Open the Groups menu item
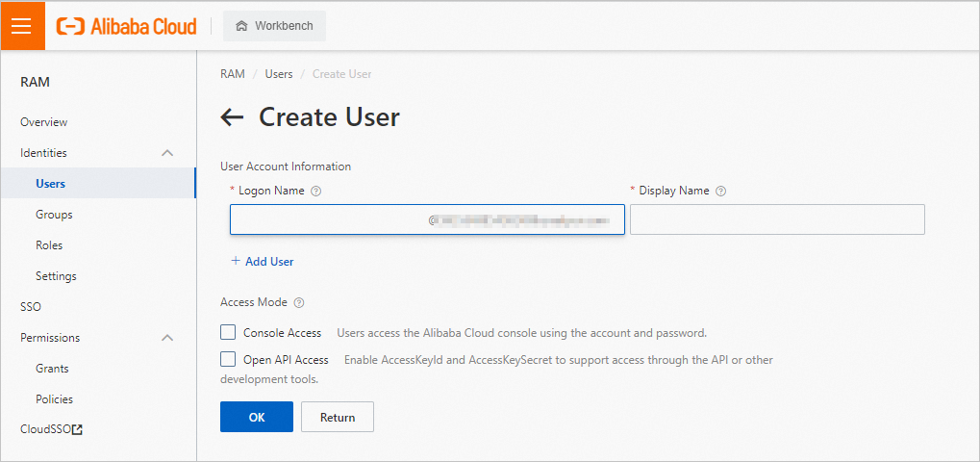This screenshot has width=980, height=462. (x=54, y=215)
